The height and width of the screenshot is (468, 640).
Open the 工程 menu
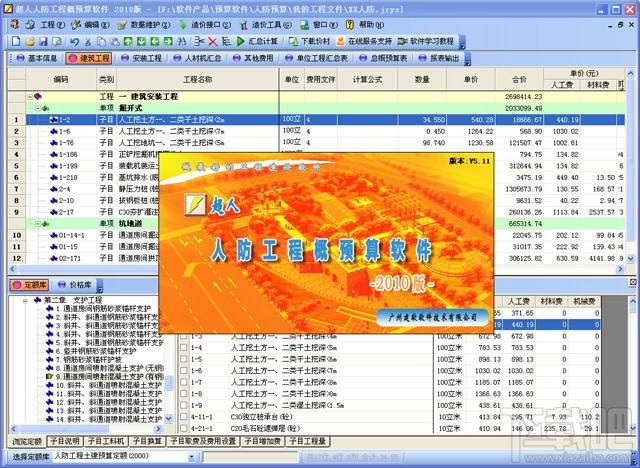(47, 25)
